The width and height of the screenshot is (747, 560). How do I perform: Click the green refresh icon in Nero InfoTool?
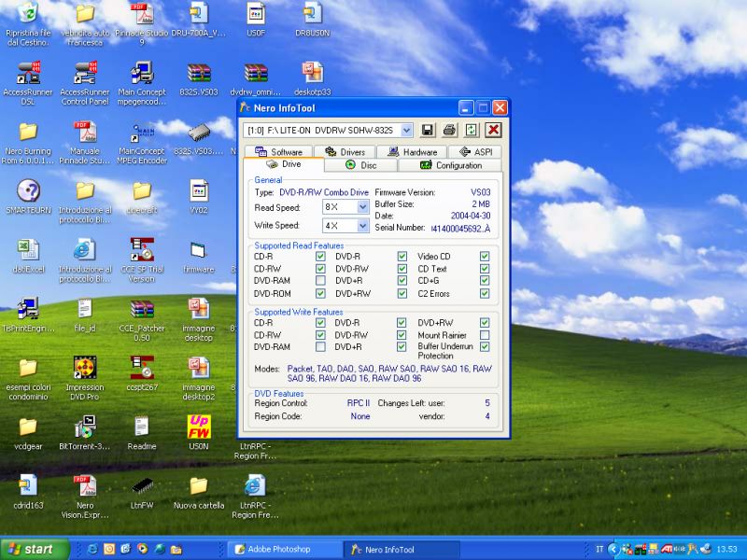click(x=472, y=130)
